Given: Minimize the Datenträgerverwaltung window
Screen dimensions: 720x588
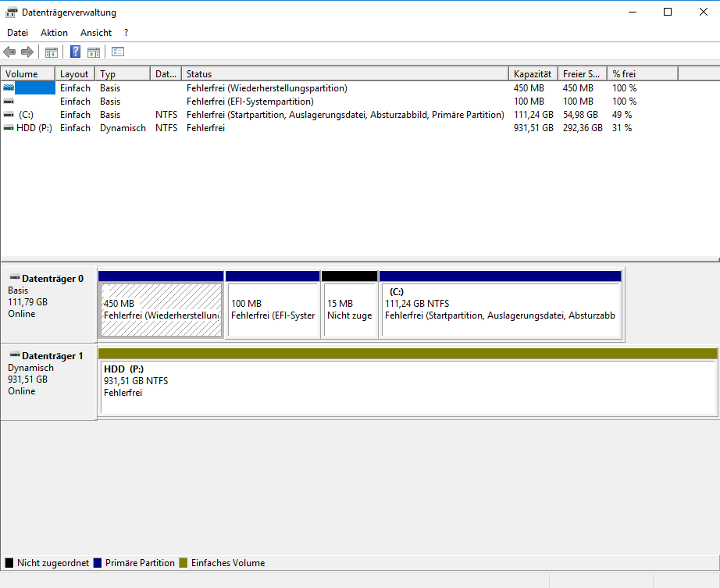Looking at the screenshot, I should [633, 12].
